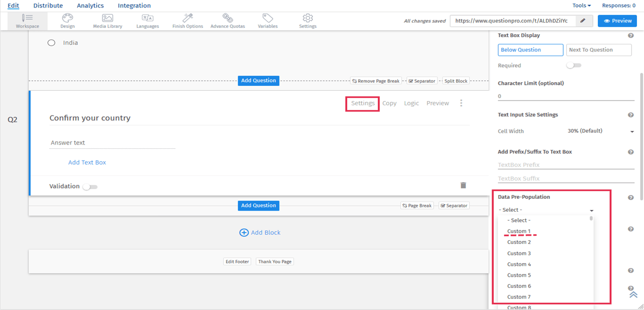Delete question using trash icon

pyautogui.click(x=463, y=185)
